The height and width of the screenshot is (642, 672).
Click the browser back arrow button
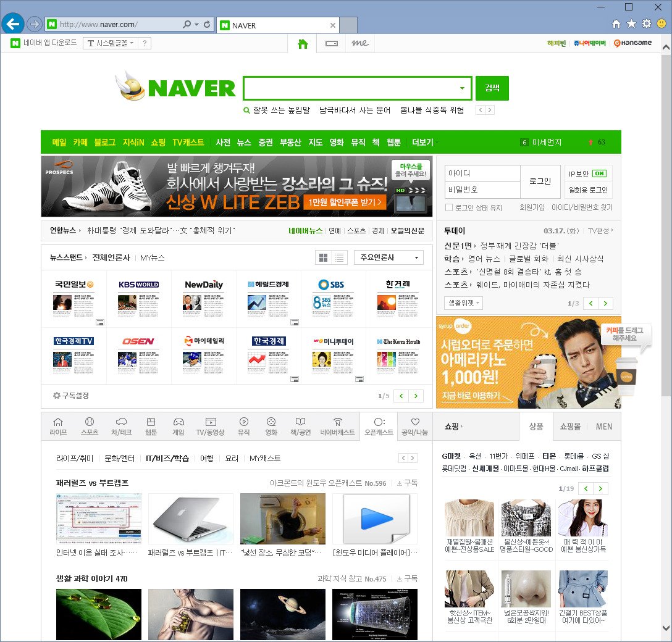13,24
